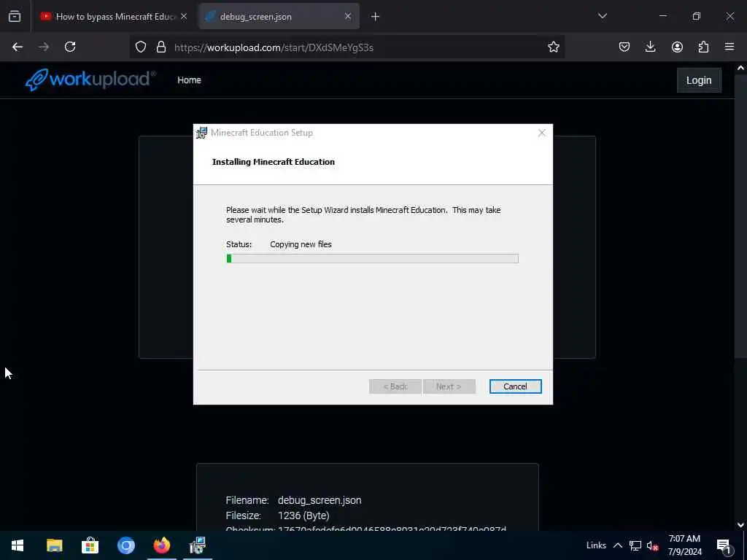This screenshot has width=747, height=560.
Task: Go back to the previous page
Action: click(x=18, y=47)
